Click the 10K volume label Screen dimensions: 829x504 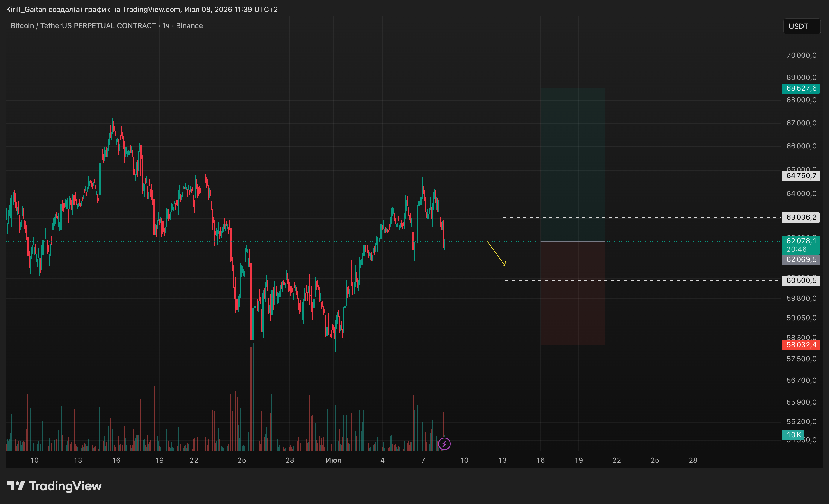click(793, 435)
